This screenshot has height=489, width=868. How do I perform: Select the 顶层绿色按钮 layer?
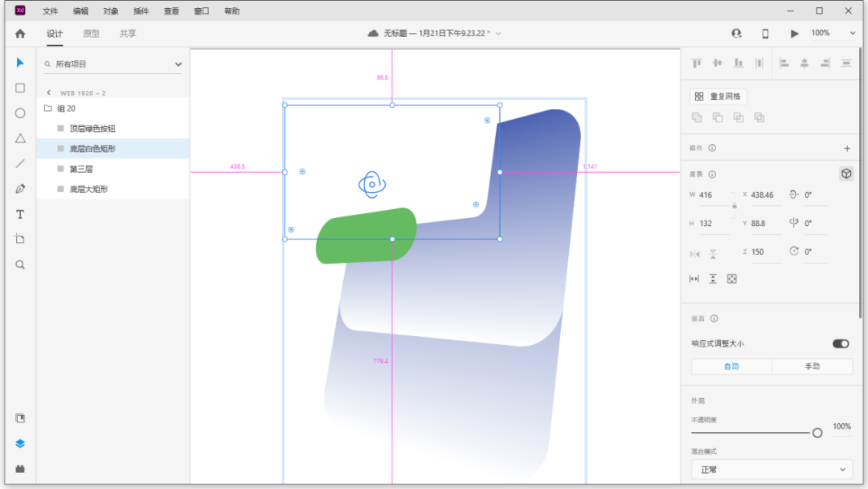click(92, 129)
